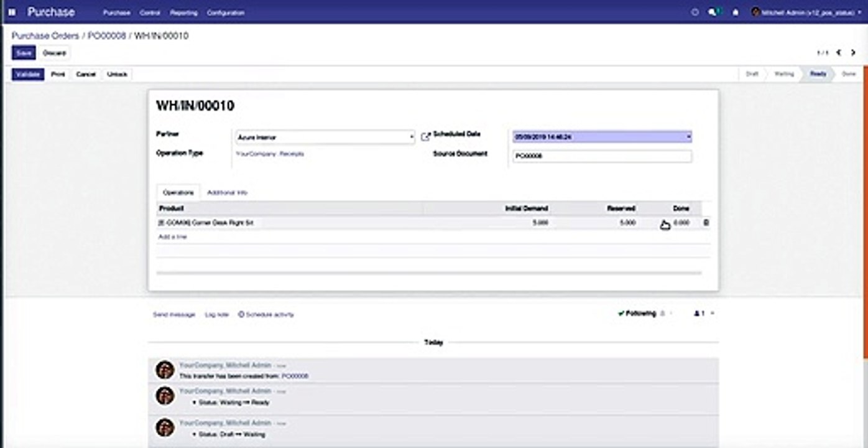Go to next record with right arrow
The image size is (868, 448).
tap(853, 53)
